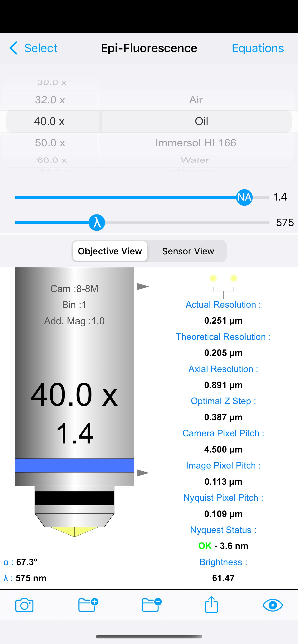Pick 50.0 x in magnification picker
The image size is (298, 644).
(x=50, y=143)
